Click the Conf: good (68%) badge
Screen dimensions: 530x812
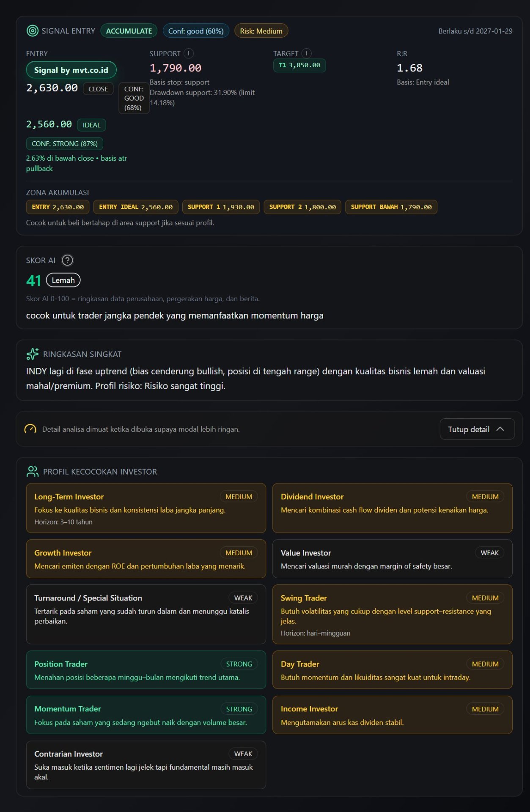[x=196, y=31]
